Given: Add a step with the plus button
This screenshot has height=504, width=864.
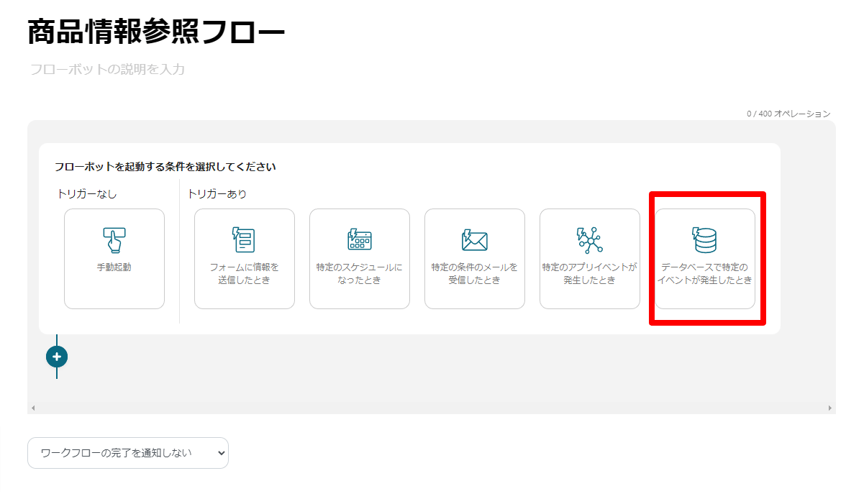Looking at the screenshot, I should pos(57,356).
